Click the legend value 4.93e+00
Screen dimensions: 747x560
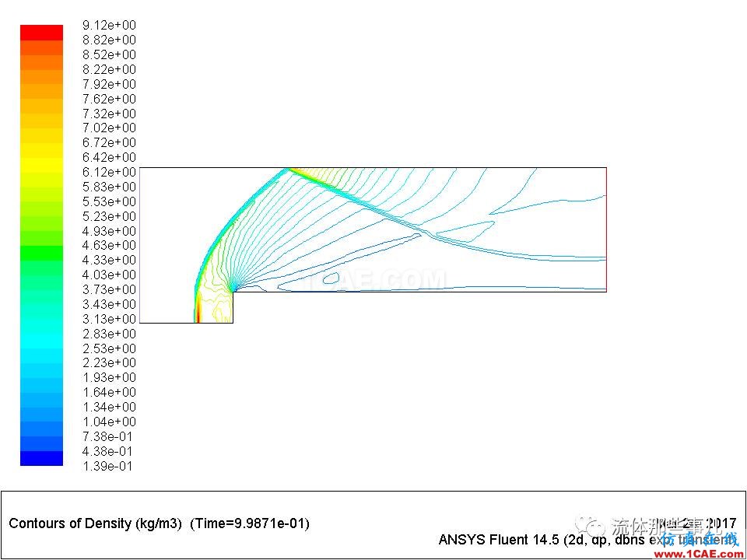[x=109, y=231]
